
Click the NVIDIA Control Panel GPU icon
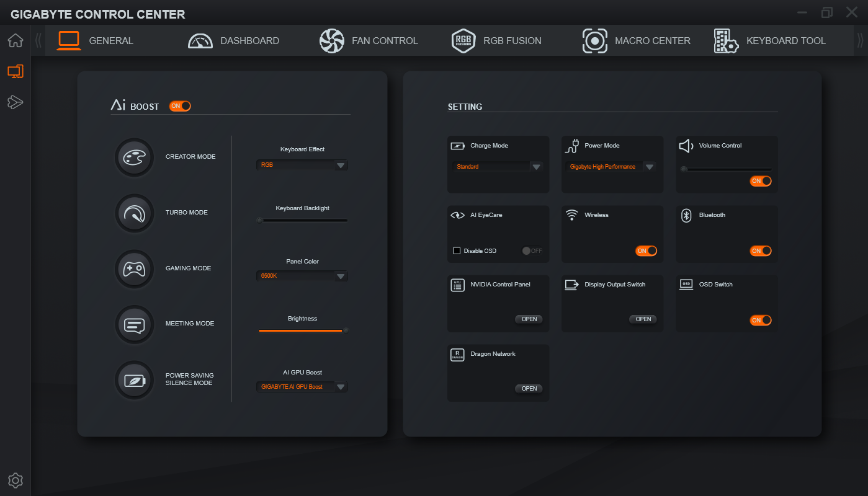pyautogui.click(x=458, y=285)
